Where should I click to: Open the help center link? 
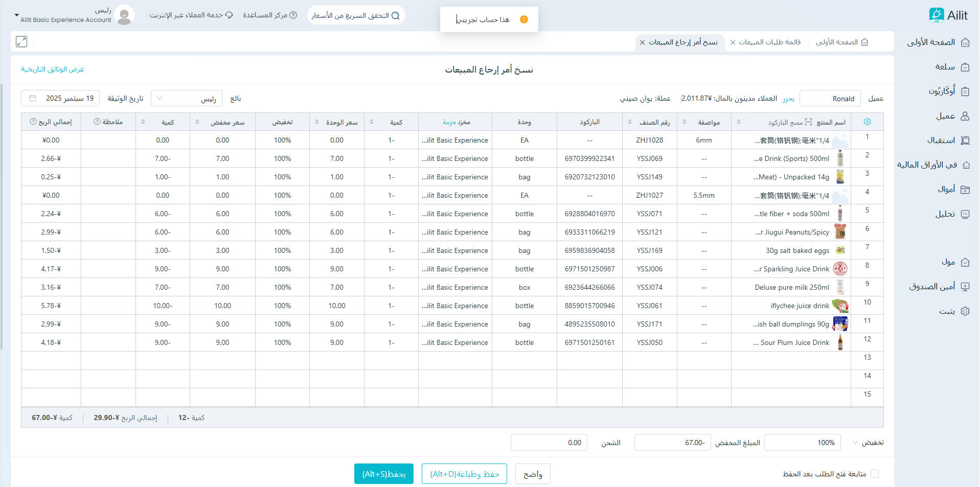click(x=269, y=15)
